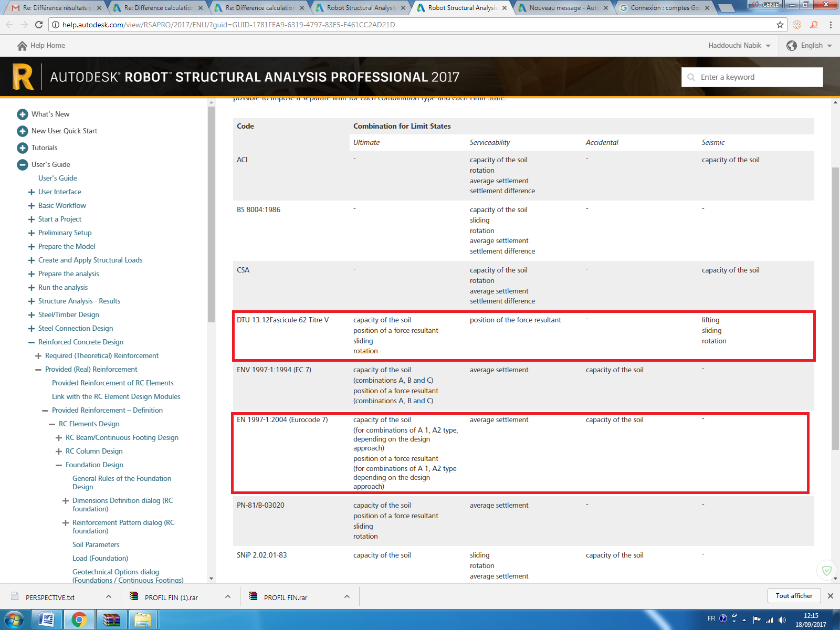840x630 pixels.
Task: Click the Chrome taskbar icon
Action: point(79,620)
